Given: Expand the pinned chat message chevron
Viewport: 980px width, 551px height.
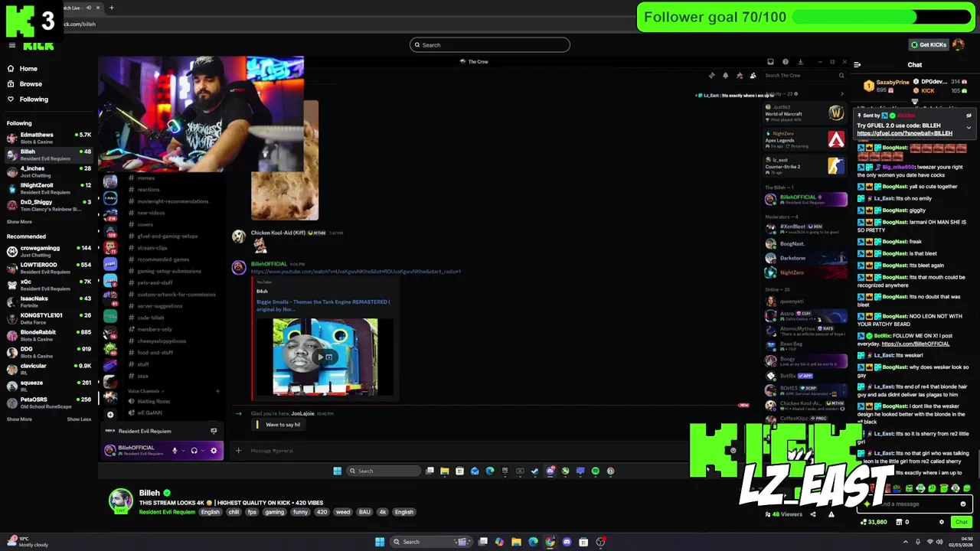Looking at the screenshot, I should (x=969, y=127).
